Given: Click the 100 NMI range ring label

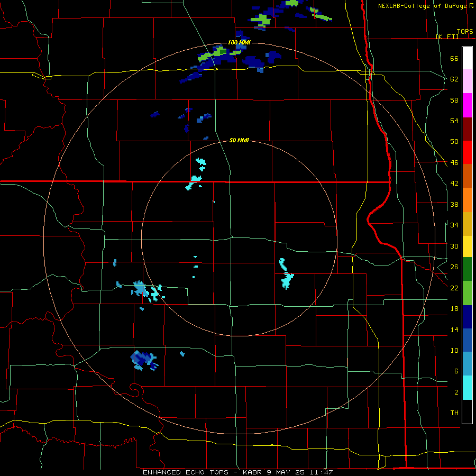Looking at the screenshot, I should 239,42.
